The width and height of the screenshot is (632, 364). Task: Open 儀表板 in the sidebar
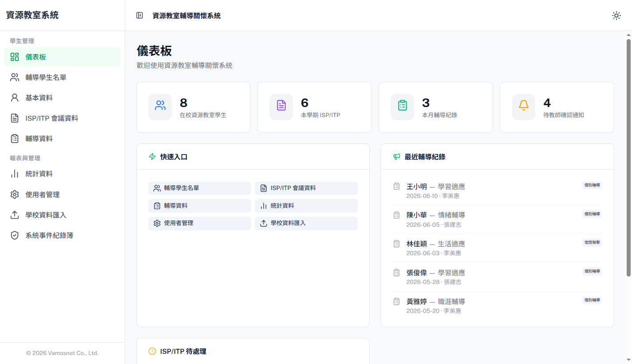pyautogui.click(x=62, y=57)
